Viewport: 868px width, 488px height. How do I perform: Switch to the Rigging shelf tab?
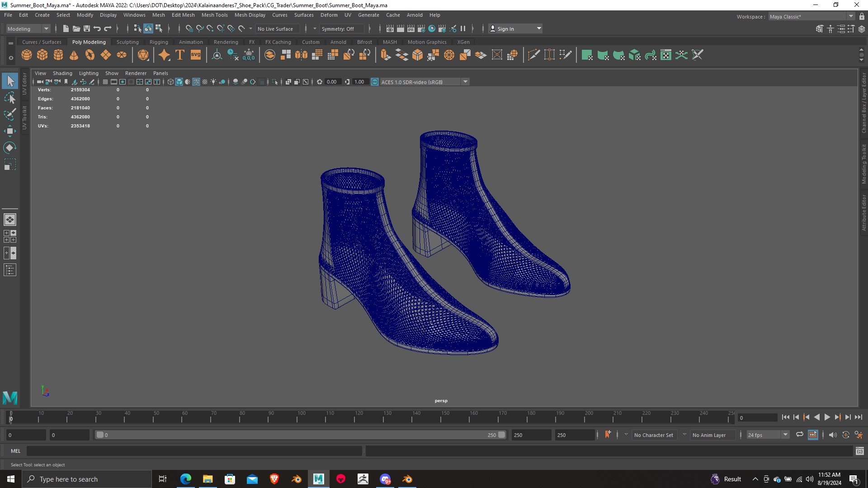[159, 42]
